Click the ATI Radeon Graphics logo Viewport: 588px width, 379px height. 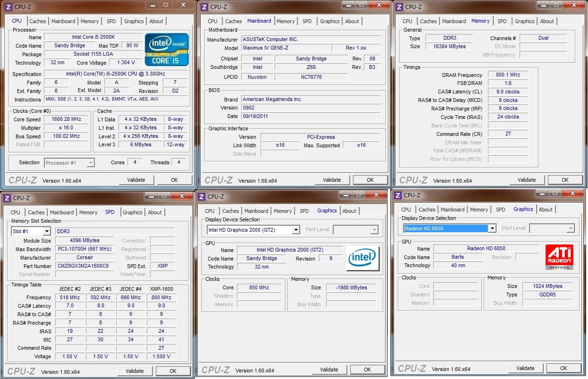559,257
